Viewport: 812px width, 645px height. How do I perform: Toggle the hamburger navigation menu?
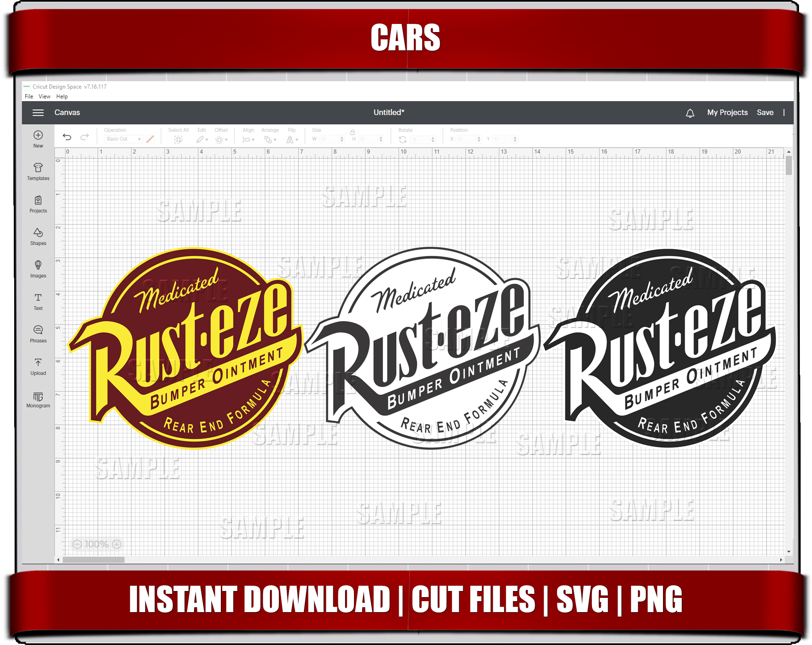pyautogui.click(x=38, y=113)
